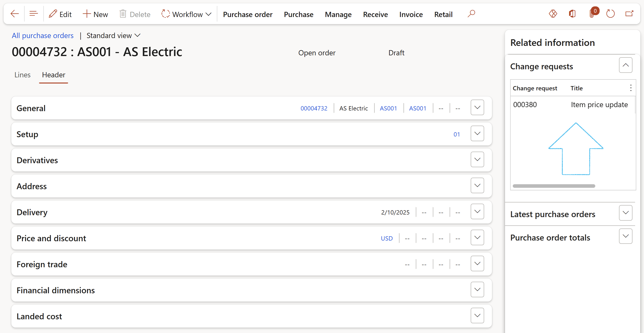Click the first AS001 link in General
The width and height of the screenshot is (644, 333).
point(388,108)
